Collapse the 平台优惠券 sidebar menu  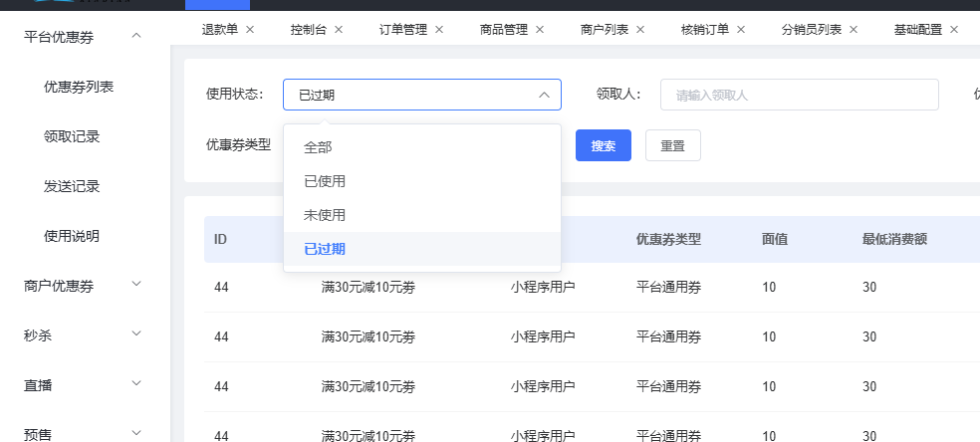tap(136, 37)
